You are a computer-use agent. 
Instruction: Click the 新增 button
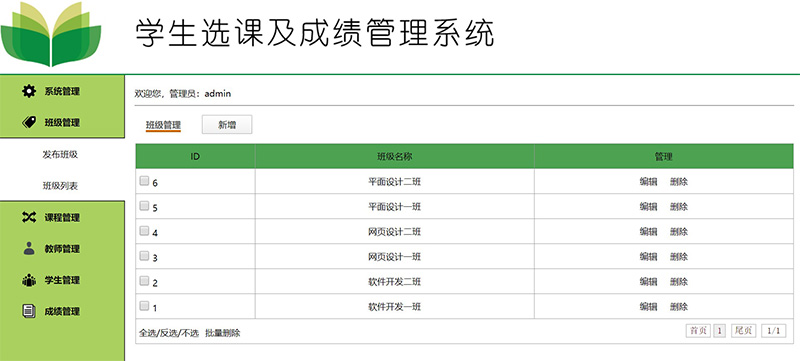tap(227, 125)
